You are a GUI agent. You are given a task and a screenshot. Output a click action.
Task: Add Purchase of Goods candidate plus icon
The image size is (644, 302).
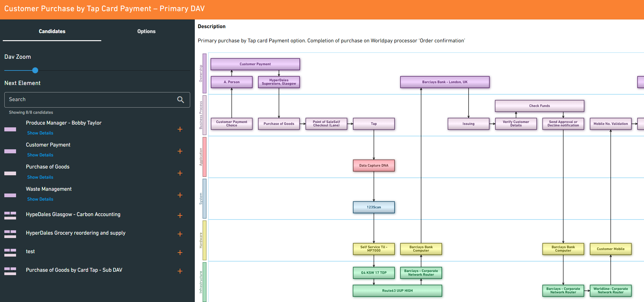(x=180, y=173)
